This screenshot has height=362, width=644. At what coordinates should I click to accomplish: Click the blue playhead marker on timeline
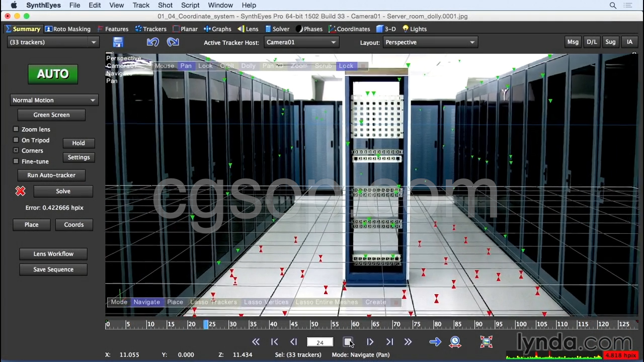[x=206, y=324]
